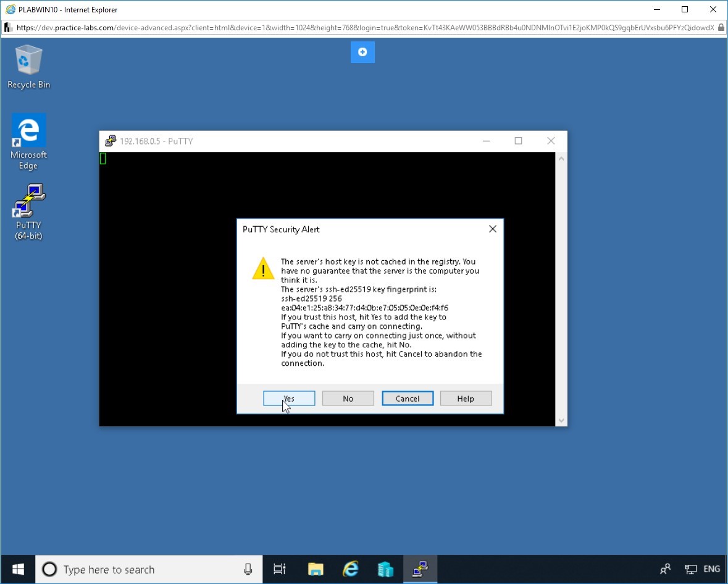Click the Internet Explorer address bar URL
The image size is (728, 584).
tap(365, 28)
